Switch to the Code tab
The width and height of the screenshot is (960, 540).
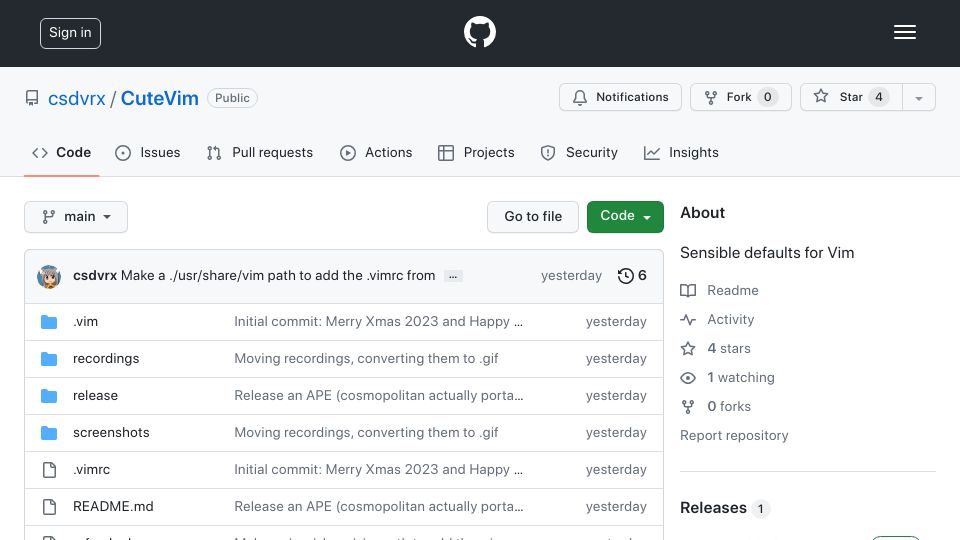pos(61,152)
